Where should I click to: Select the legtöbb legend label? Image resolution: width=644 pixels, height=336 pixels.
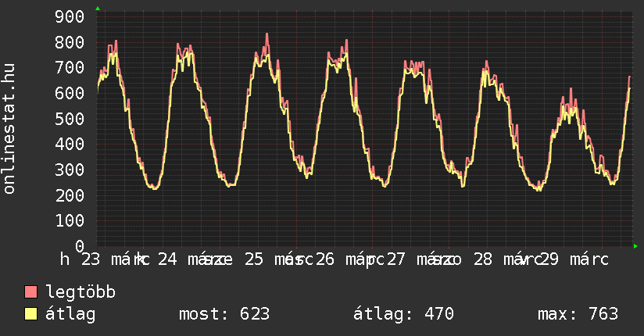point(81,293)
